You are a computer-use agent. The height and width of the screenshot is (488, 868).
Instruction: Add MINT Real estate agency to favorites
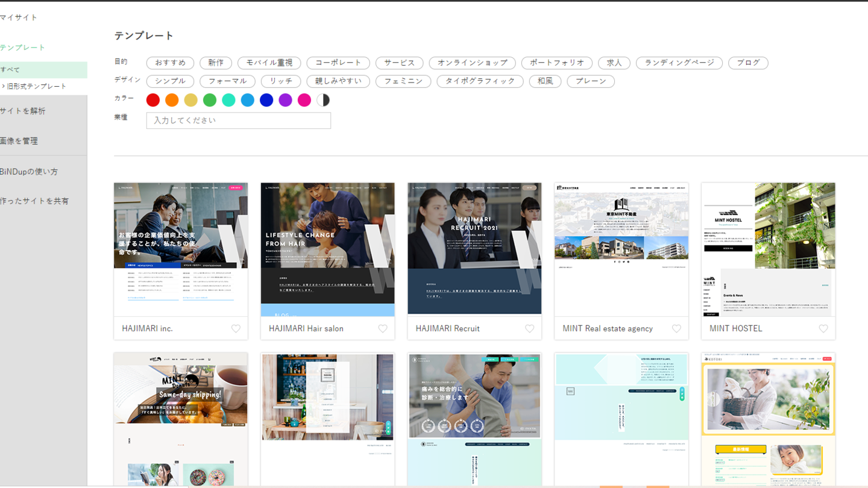676,328
